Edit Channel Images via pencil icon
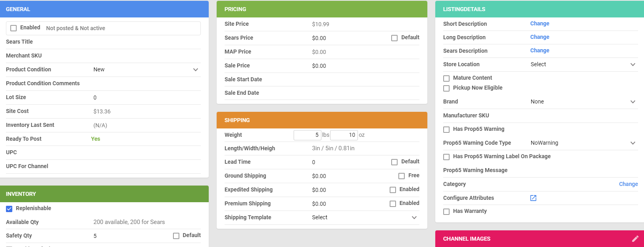Viewport: 644px width, 247px height. (635, 239)
